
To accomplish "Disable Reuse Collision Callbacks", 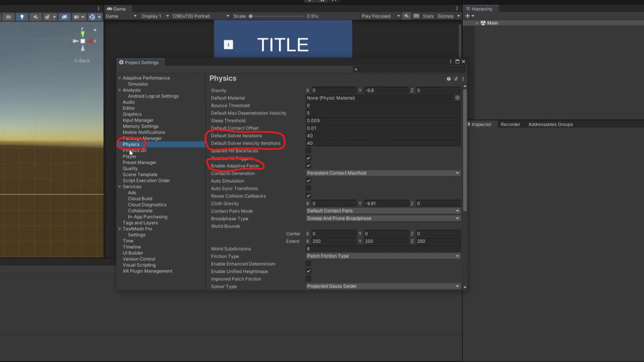I will coord(308,196).
